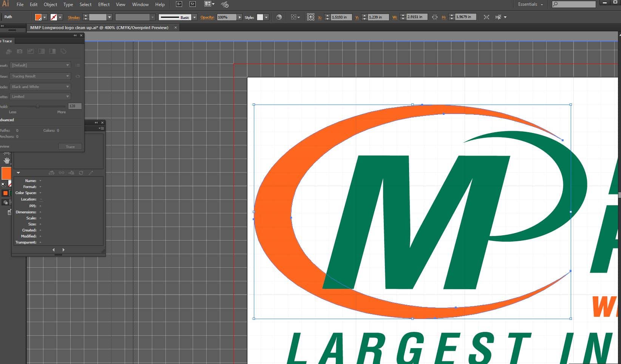Click the Isolate Selected Object icon

tap(486, 17)
